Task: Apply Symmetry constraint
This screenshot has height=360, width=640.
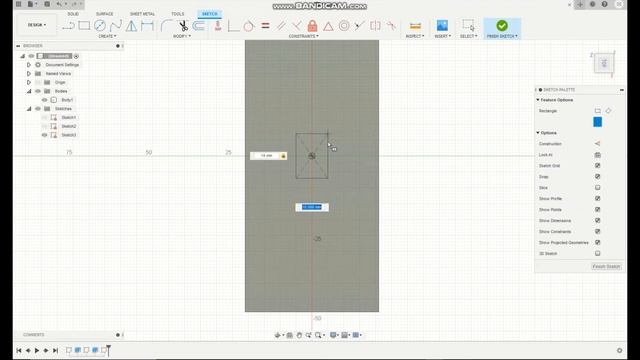Action: click(x=375, y=26)
